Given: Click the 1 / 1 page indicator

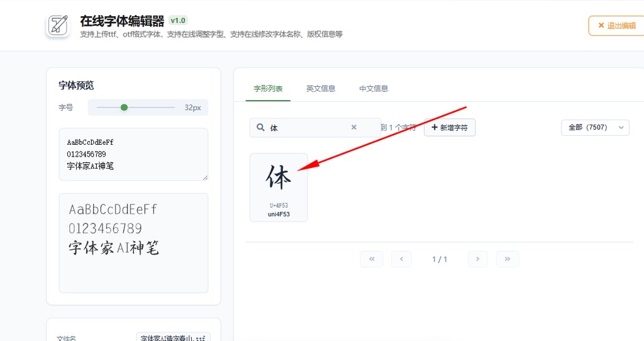Looking at the screenshot, I should 440,259.
